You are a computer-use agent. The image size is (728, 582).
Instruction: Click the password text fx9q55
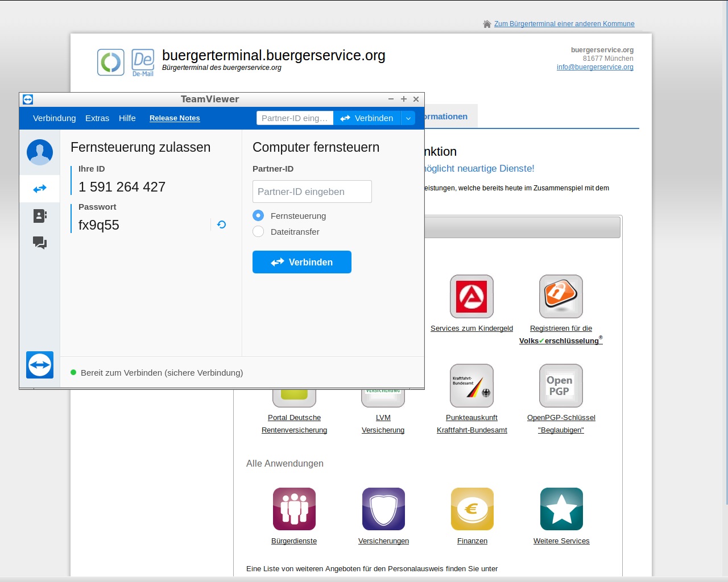click(x=99, y=225)
